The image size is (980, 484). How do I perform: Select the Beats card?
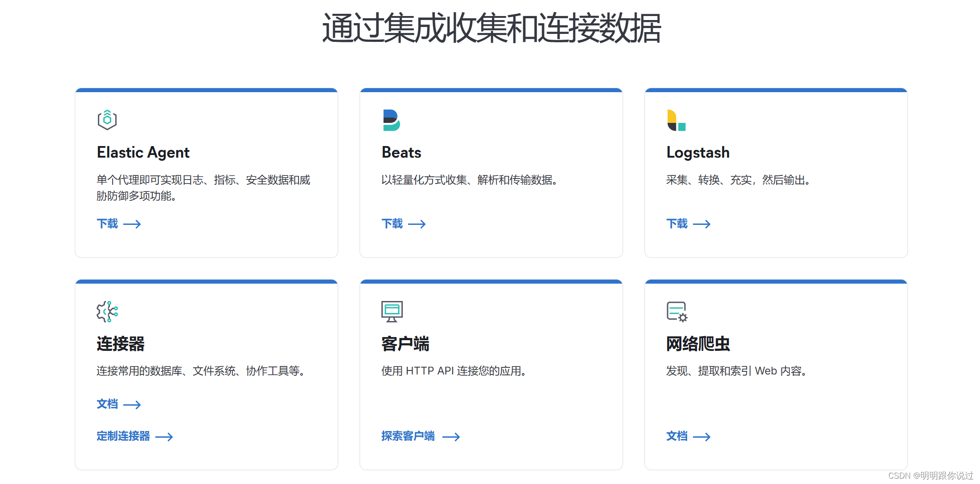click(491, 173)
